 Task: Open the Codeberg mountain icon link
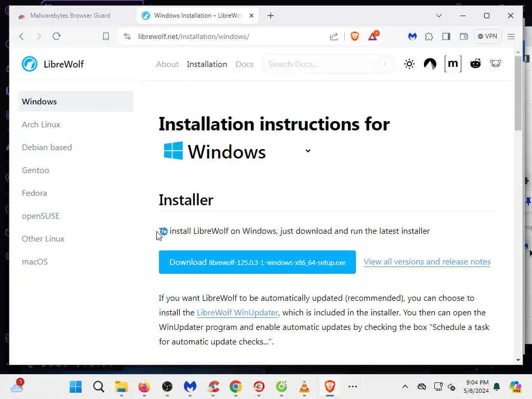430,64
